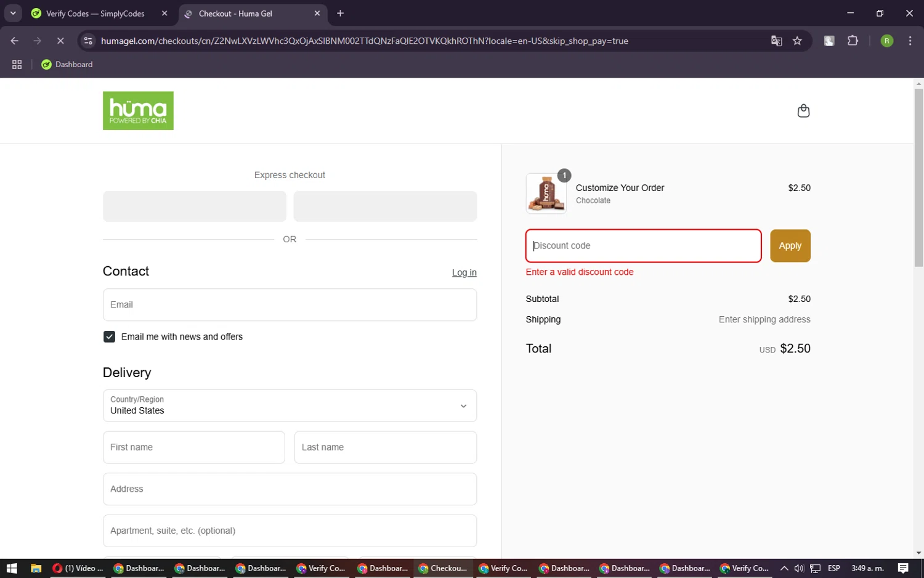Open File Explorer from the taskbar
Image resolution: width=924 pixels, height=578 pixels.
36,568
